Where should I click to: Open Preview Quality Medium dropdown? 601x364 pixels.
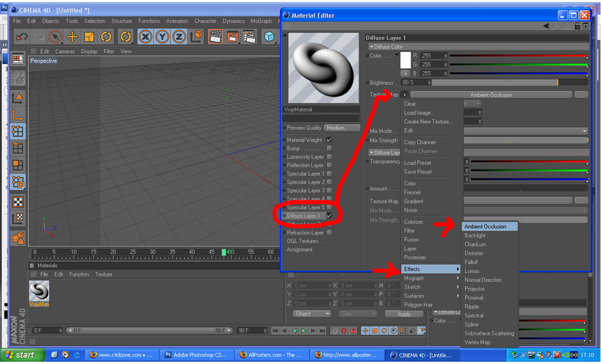pyautogui.click(x=342, y=127)
